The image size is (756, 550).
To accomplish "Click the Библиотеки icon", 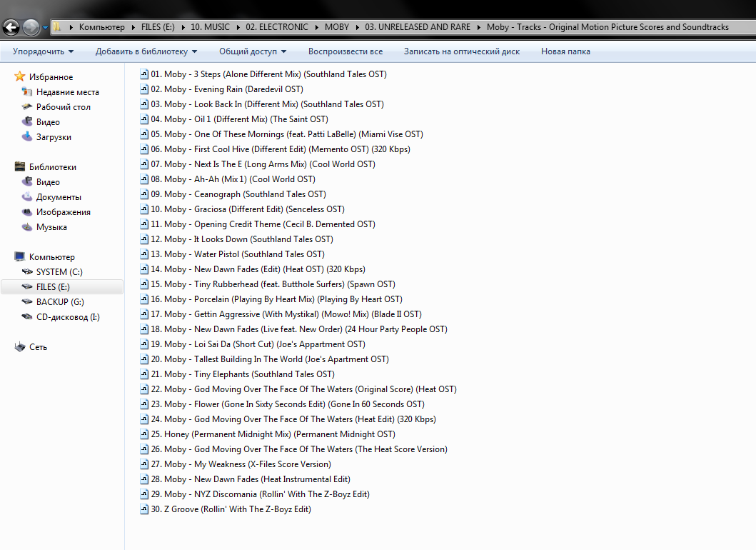I will coord(20,166).
